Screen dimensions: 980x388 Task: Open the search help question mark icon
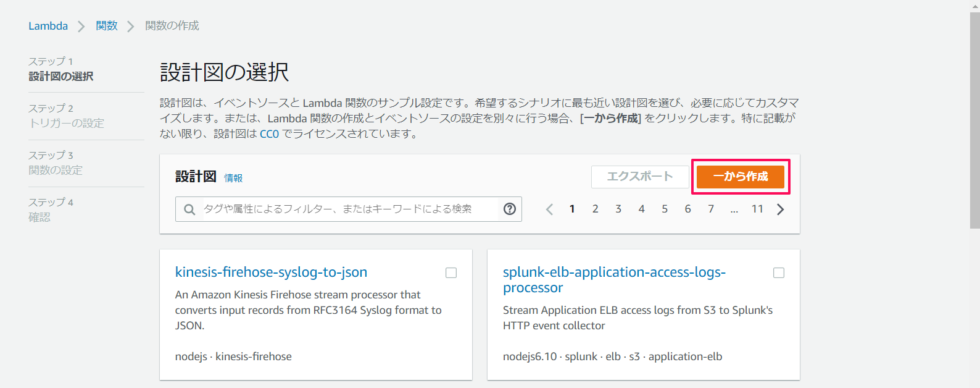510,209
